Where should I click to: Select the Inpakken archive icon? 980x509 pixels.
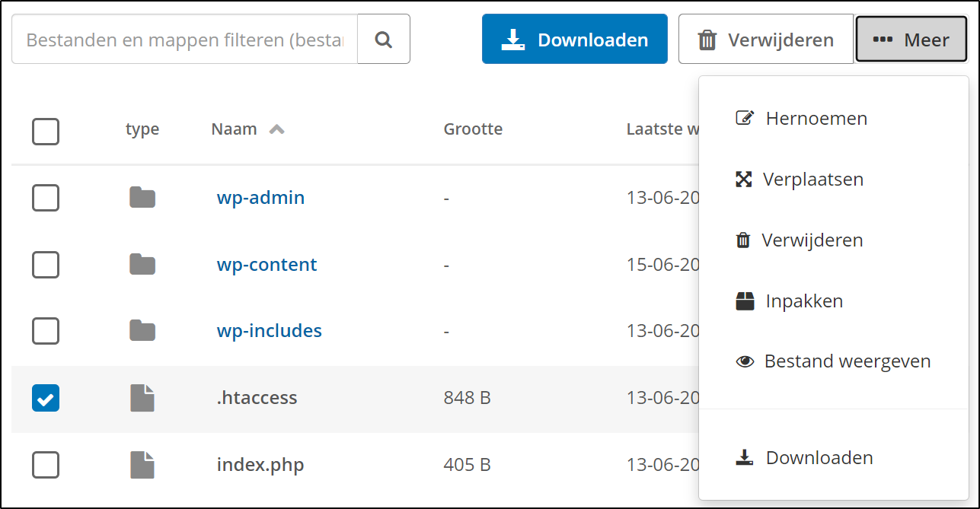[742, 300]
